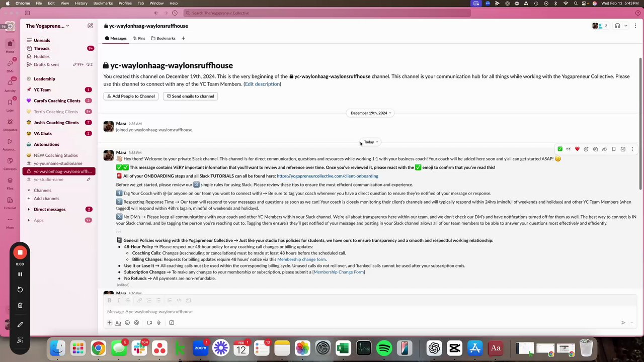Reply in thread icon on message
644x362 pixels.
click(595, 149)
